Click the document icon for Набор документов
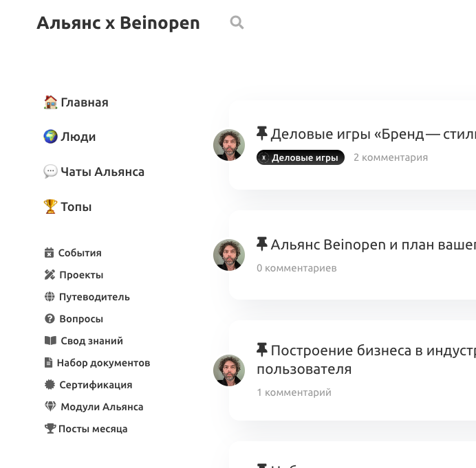Screen dimensions: 476x468 [x=49, y=362]
